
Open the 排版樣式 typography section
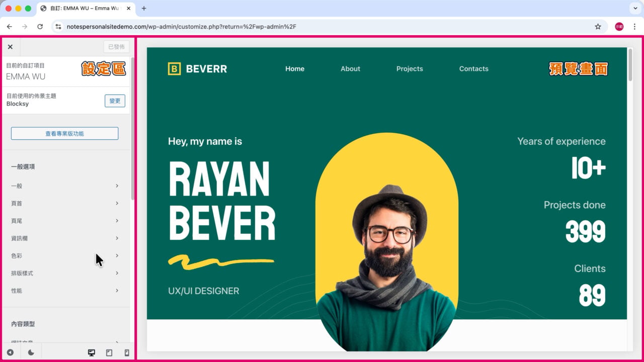[65, 274]
